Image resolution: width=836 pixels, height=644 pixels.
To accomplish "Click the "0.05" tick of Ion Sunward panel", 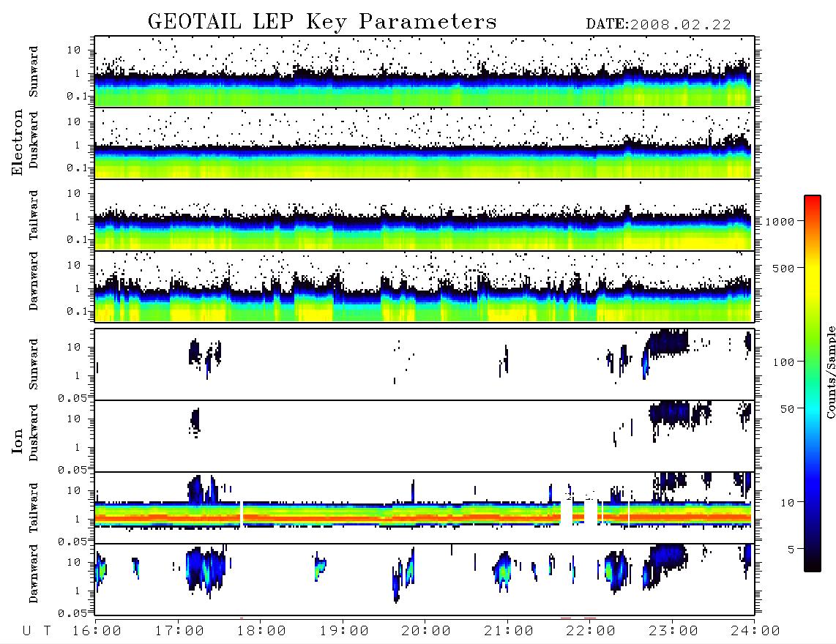I will pyautogui.click(x=72, y=397).
